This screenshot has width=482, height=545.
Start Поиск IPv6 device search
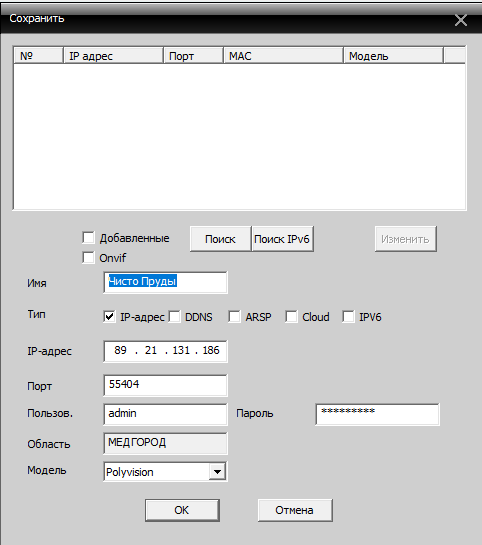point(282,239)
